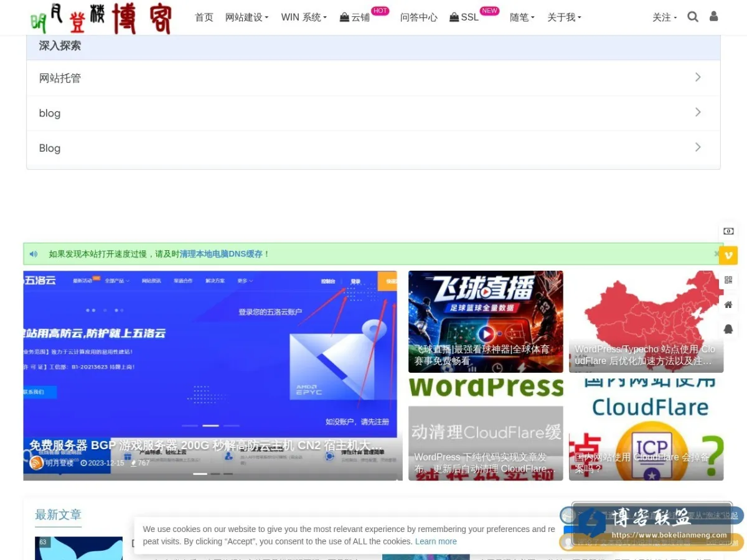This screenshot has width=747, height=560.
Task: Open the 云铺 shop menu item
Action: [355, 17]
